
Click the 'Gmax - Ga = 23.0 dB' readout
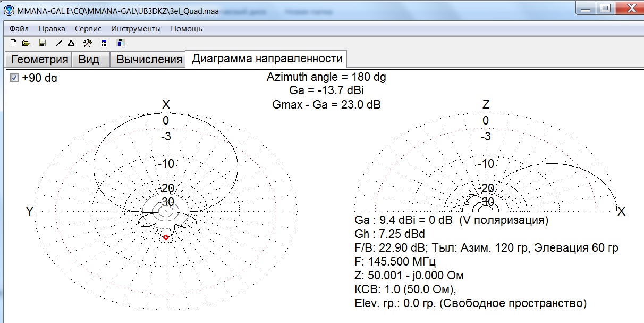pyautogui.click(x=326, y=104)
